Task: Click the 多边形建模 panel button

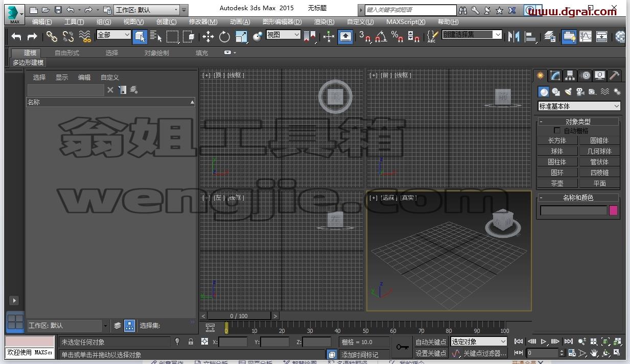Action: pos(28,62)
